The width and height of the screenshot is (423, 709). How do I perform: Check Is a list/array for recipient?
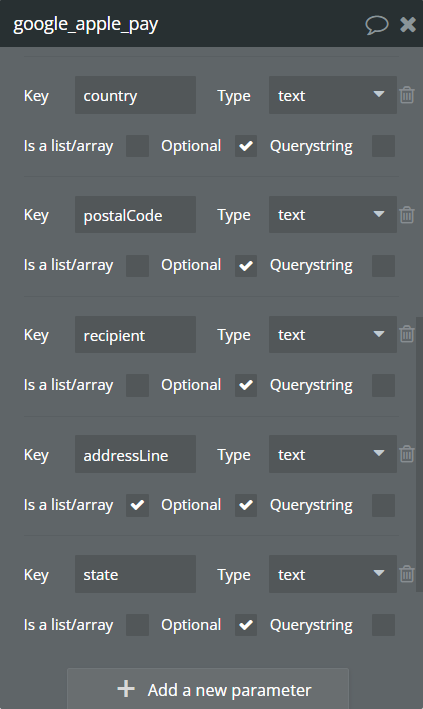coord(137,385)
